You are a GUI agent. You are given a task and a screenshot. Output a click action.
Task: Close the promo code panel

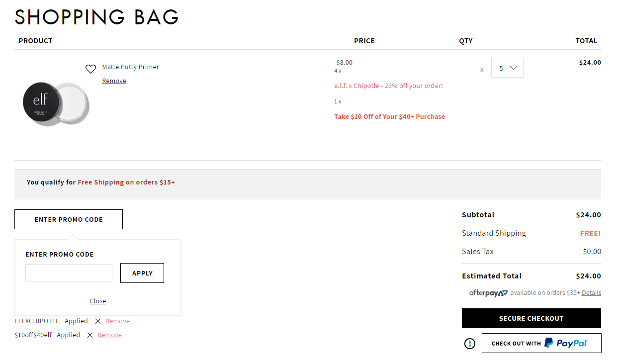tap(98, 301)
